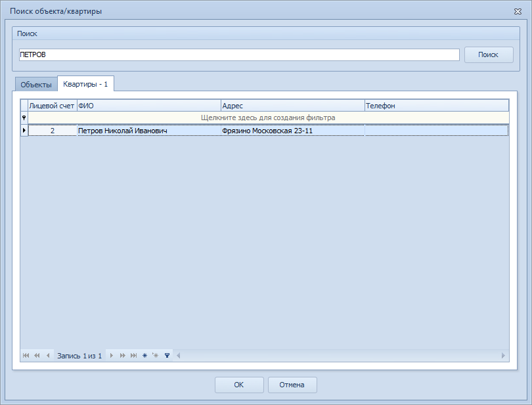Confirm with OK button
This screenshot has width=532, height=405.
239,385
